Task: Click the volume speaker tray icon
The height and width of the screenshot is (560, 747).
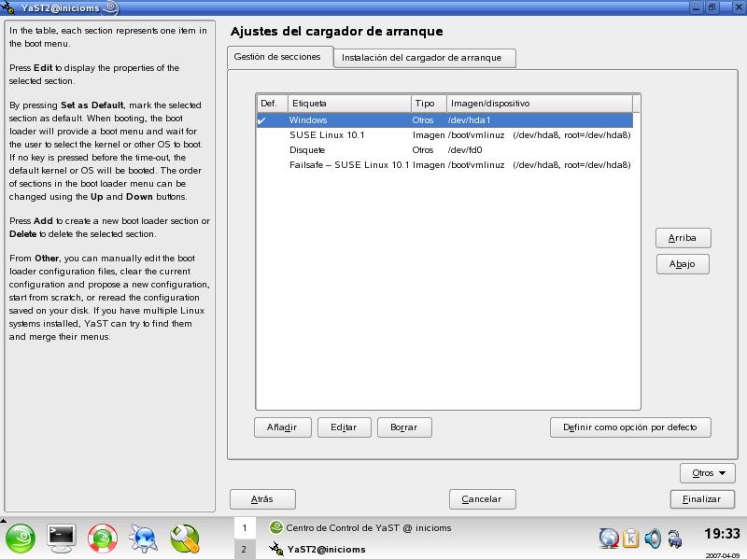Action: pos(653,538)
